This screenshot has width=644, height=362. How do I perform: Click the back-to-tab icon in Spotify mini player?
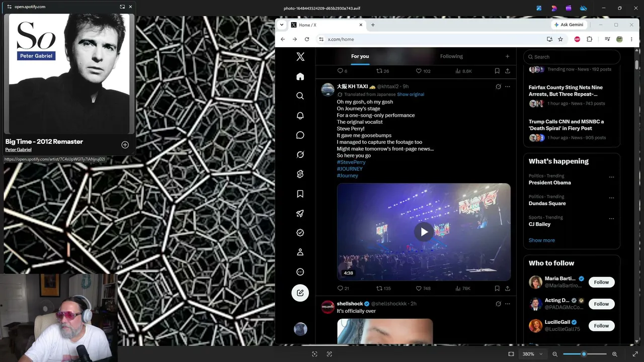coord(122,7)
